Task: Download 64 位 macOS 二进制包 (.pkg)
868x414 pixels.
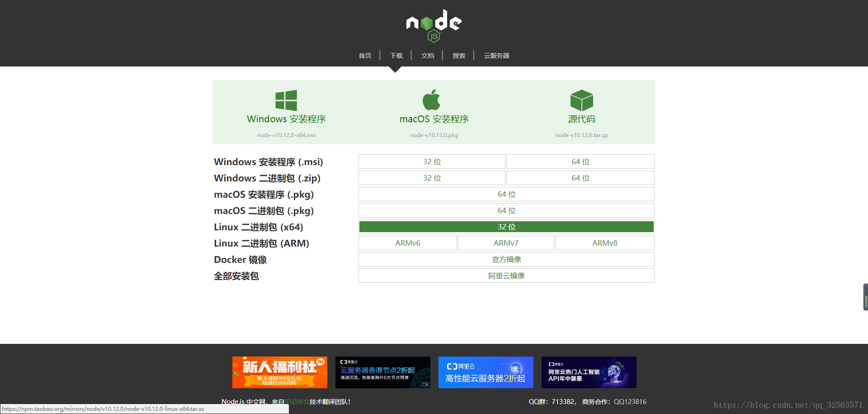Action: pos(506,210)
